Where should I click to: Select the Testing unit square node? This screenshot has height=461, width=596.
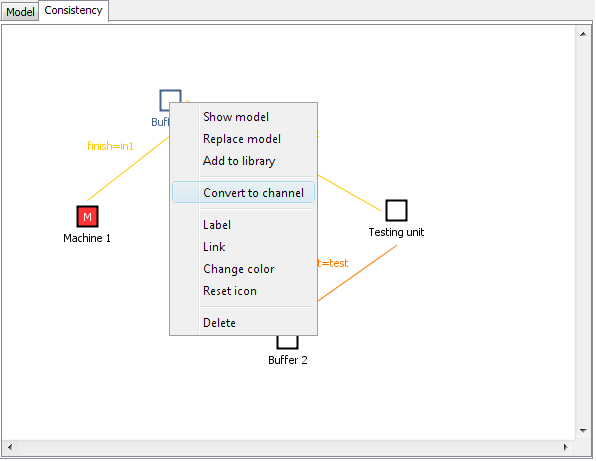[396, 210]
